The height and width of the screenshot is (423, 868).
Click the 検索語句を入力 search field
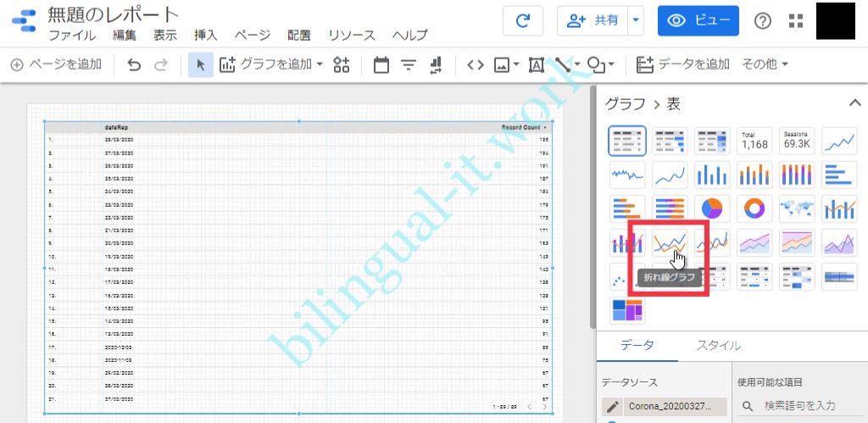coord(805,406)
